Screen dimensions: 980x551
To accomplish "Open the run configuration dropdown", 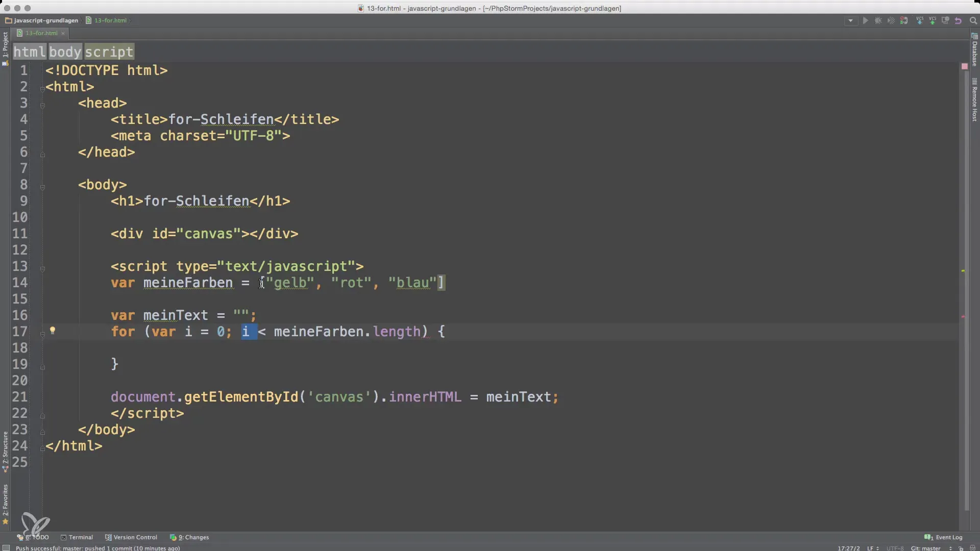I will click(x=850, y=21).
